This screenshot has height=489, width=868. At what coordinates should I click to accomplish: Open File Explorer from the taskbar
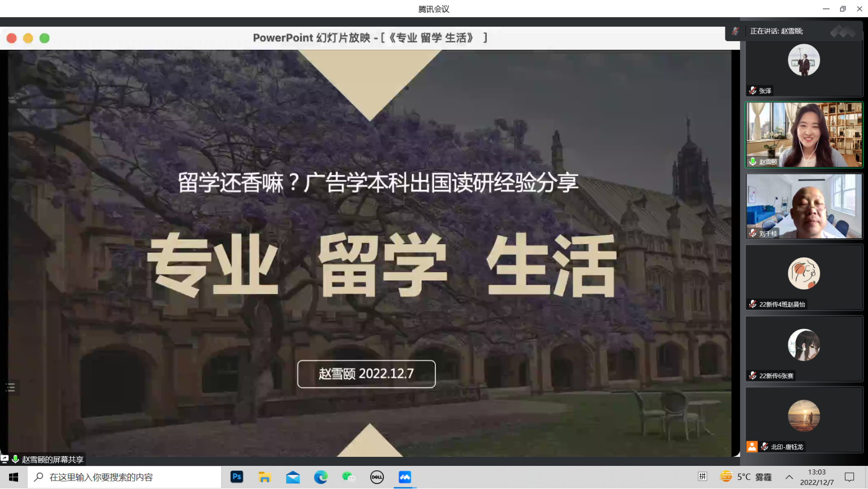265,477
